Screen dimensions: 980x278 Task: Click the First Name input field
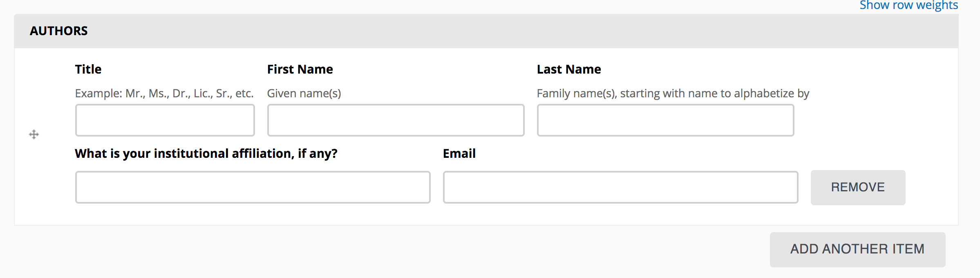pyautogui.click(x=395, y=120)
